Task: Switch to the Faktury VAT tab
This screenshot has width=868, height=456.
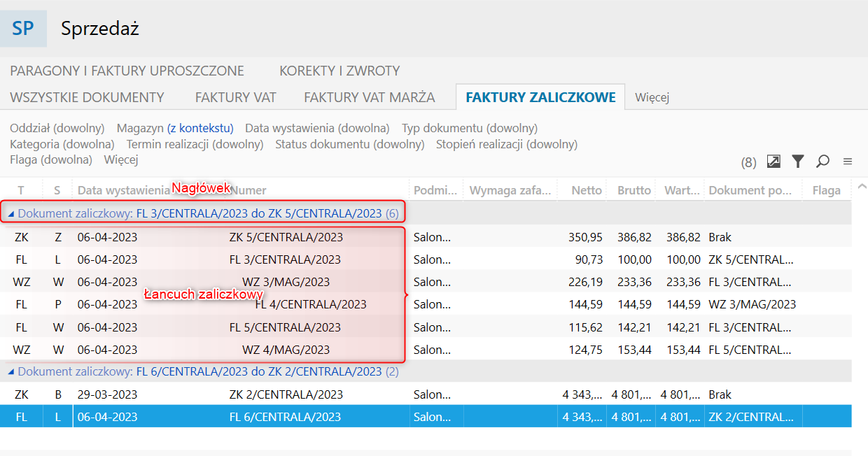Action: (x=235, y=97)
